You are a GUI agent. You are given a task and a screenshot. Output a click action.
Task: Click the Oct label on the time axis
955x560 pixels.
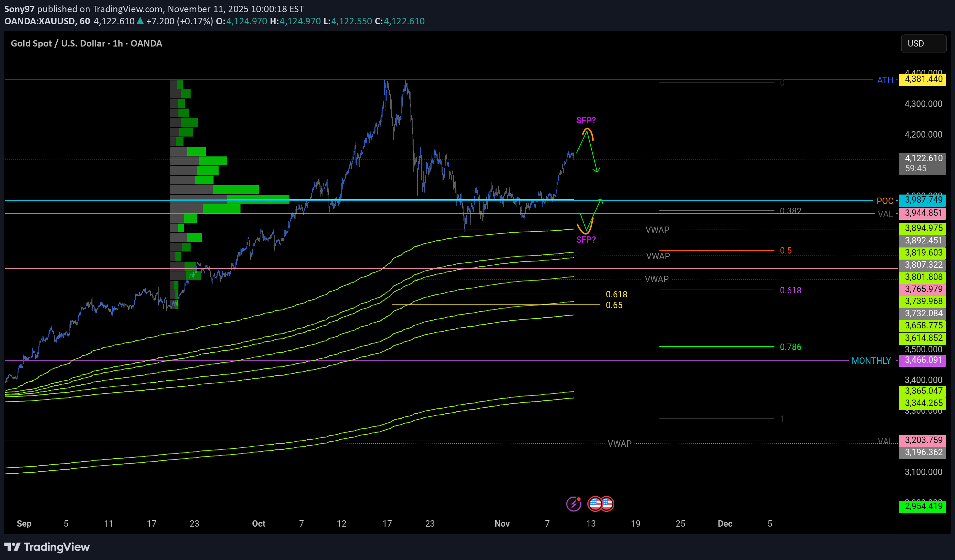tap(258, 524)
